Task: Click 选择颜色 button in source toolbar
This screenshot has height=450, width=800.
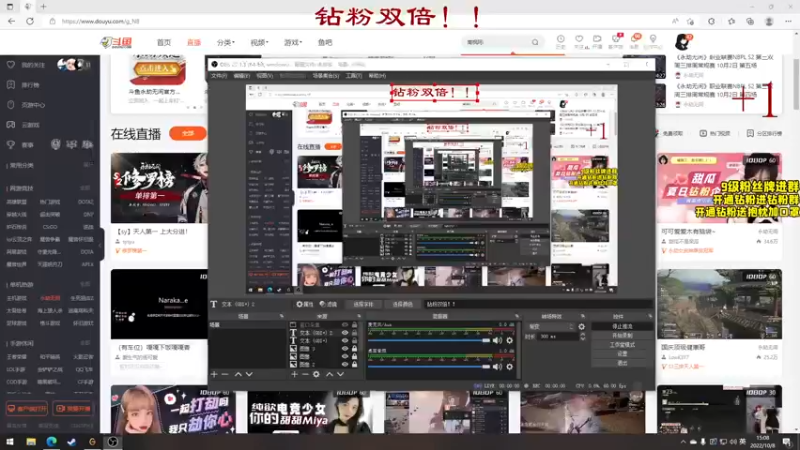Action: point(403,304)
